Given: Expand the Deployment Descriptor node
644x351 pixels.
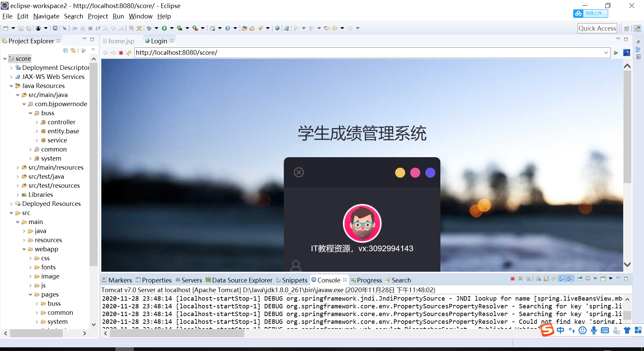Looking at the screenshot, I should click(11, 68).
